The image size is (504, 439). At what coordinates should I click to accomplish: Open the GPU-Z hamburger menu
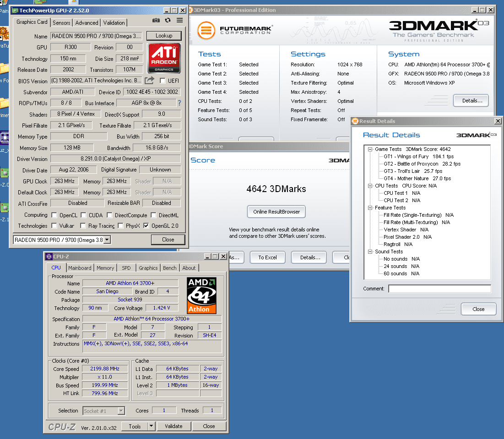click(x=180, y=20)
